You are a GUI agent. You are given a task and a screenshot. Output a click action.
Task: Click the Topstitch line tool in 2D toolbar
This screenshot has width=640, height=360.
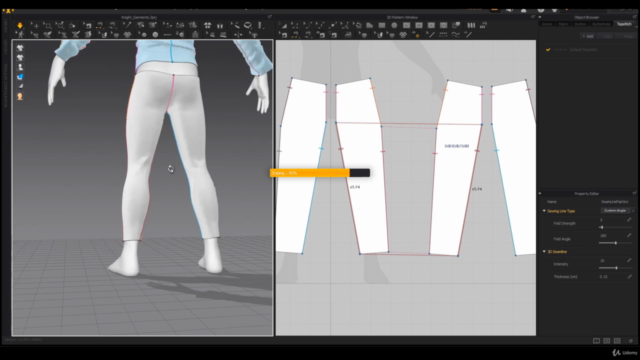(x=443, y=35)
